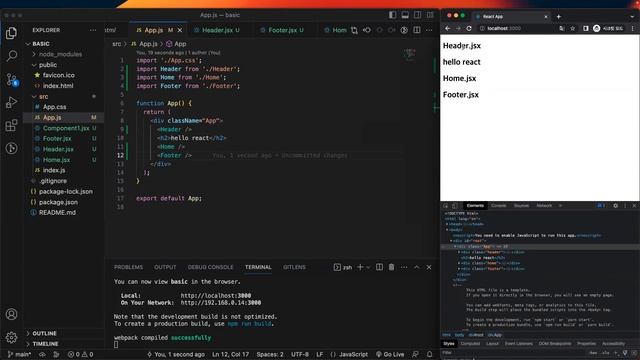Open Component1.jsx in explorer
The width and height of the screenshot is (640, 360).
[66, 128]
